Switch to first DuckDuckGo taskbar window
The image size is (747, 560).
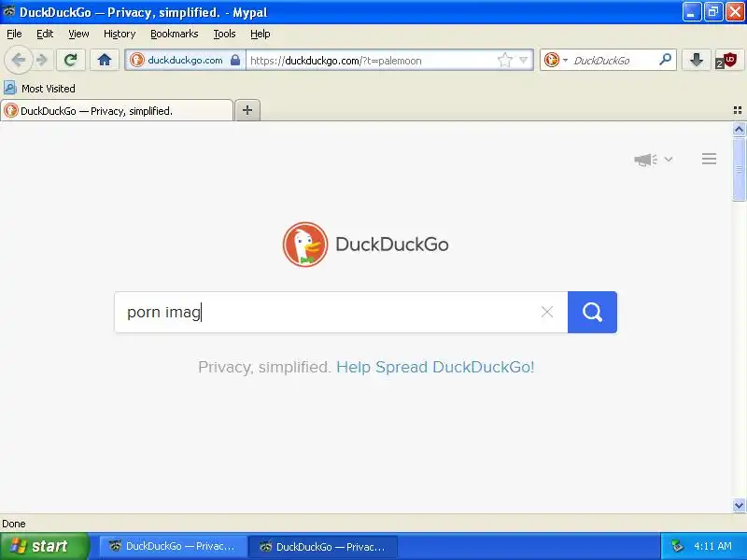[173, 546]
